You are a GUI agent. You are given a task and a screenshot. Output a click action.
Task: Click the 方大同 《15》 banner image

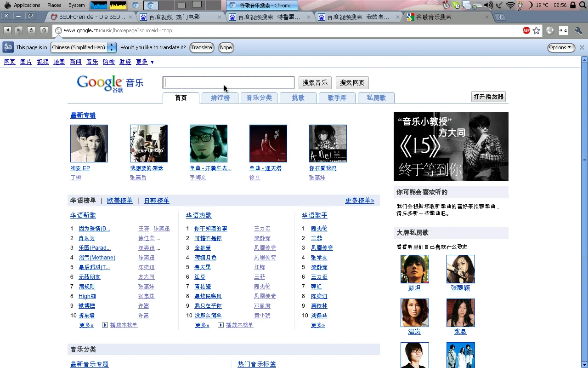point(451,146)
